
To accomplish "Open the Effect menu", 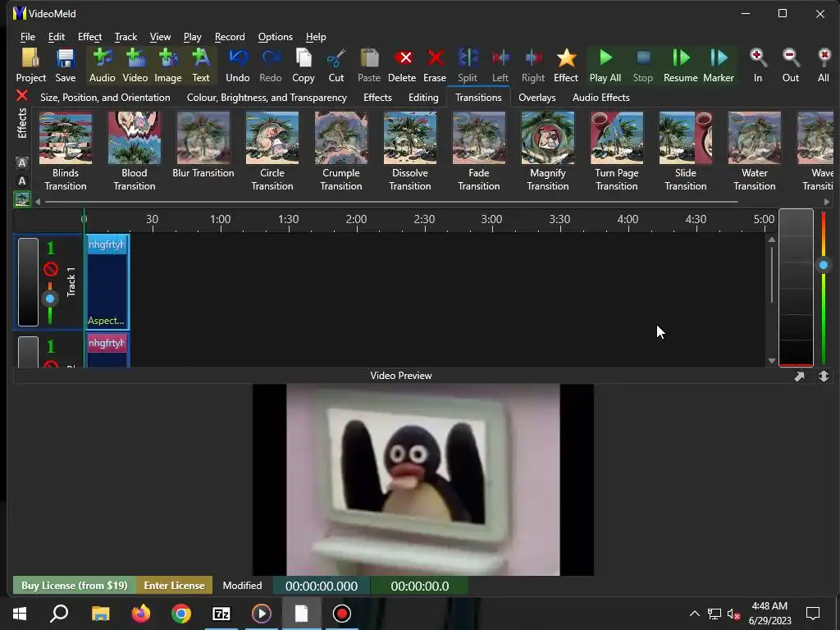I will (x=89, y=37).
